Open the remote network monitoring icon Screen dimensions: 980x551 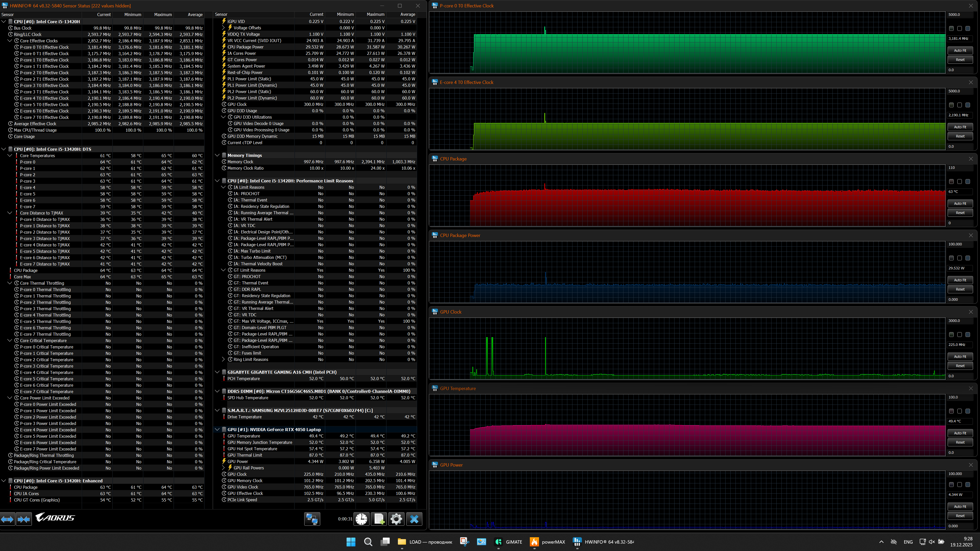pyautogui.click(x=312, y=519)
